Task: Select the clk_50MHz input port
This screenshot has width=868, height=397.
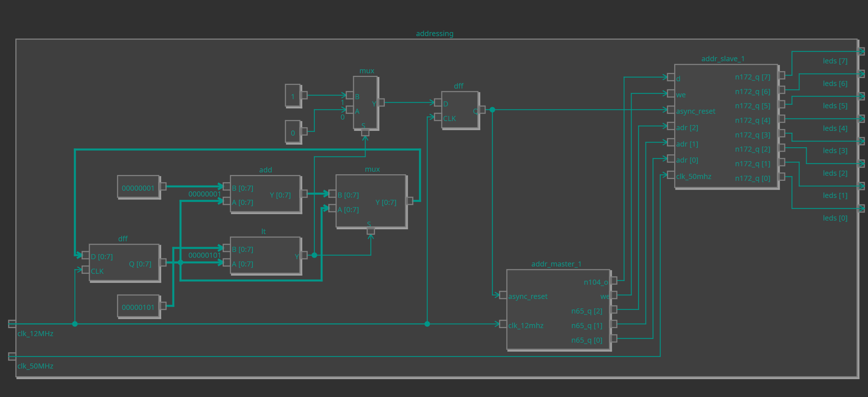Action: [12, 356]
